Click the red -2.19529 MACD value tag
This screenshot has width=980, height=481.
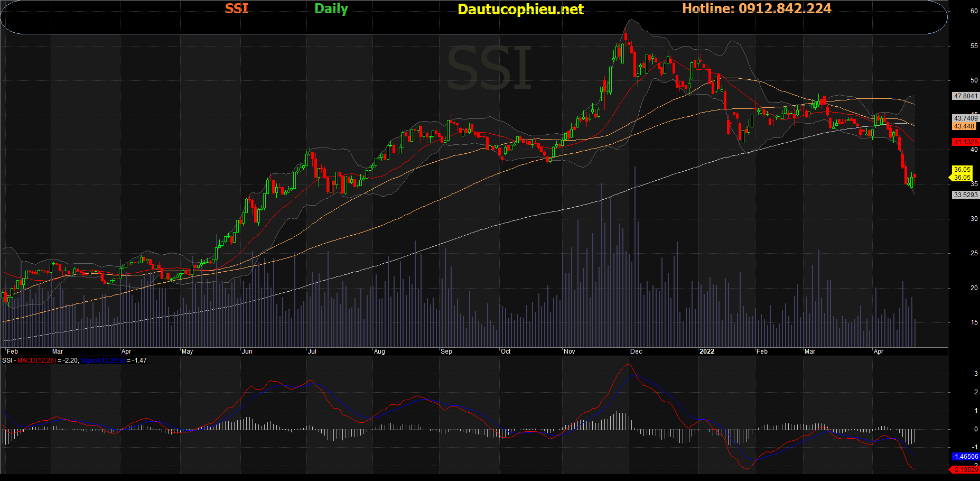pyautogui.click(x=965, y=469)
